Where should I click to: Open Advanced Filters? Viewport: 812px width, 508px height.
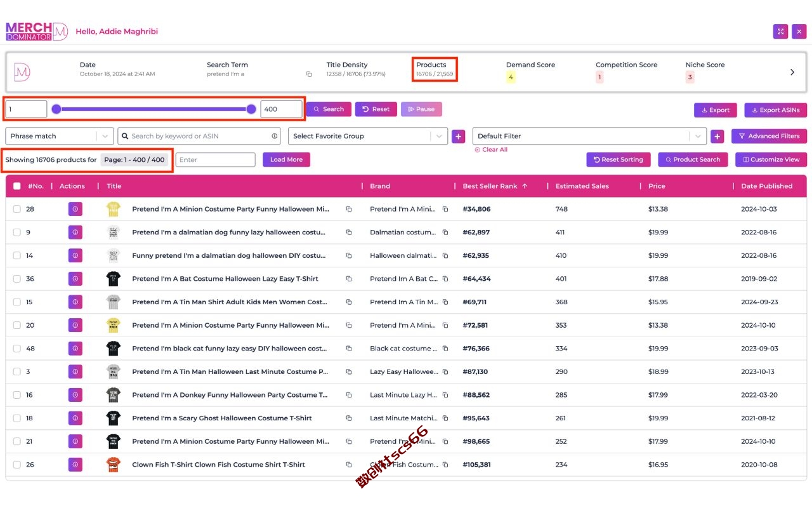(769, 136)
